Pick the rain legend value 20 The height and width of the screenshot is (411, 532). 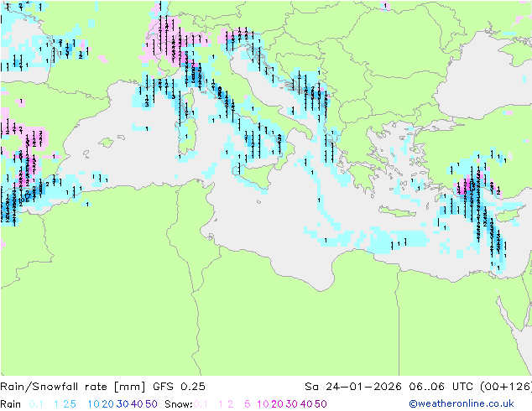[x=108, y=404]
